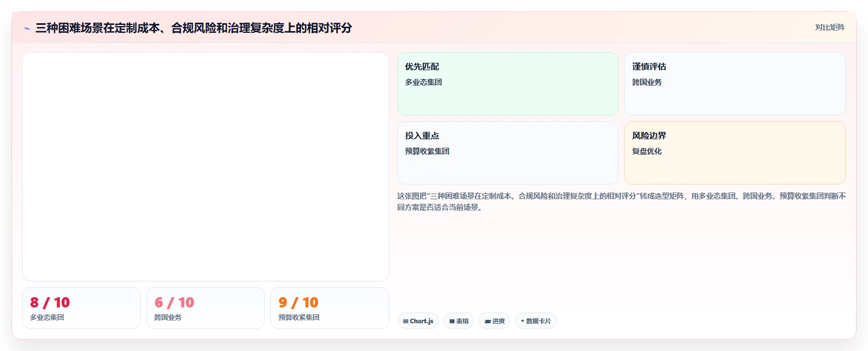This screenshot has height=351, width=868.
Task: Select the 投入重点 card for 预算收紧集团
Action: tap(508, 153)
